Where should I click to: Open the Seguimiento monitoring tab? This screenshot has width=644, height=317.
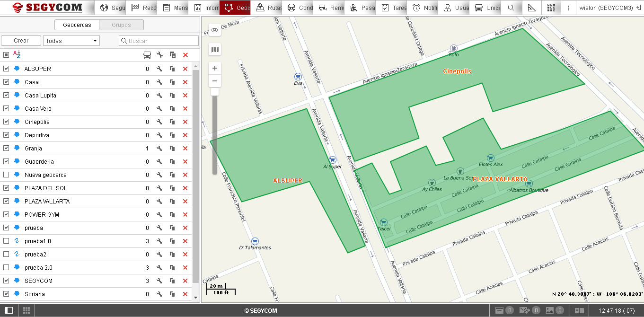pos(111,8)
